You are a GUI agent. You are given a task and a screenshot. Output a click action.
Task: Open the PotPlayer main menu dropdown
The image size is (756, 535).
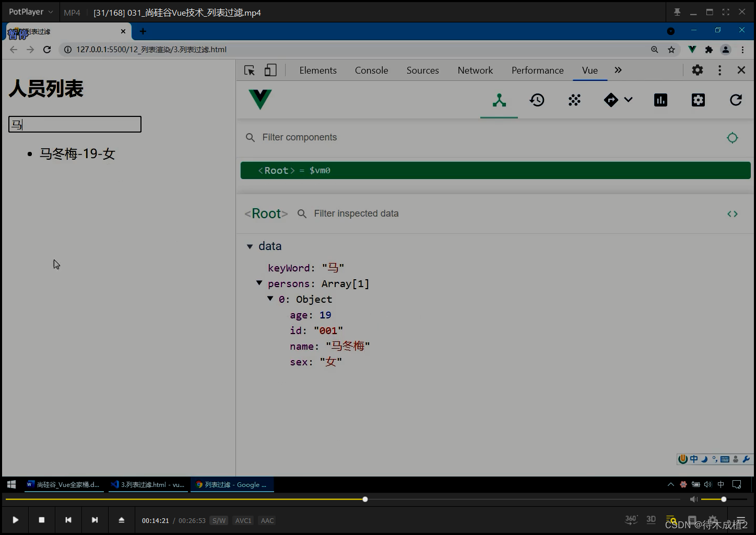(x=30, y=12)
